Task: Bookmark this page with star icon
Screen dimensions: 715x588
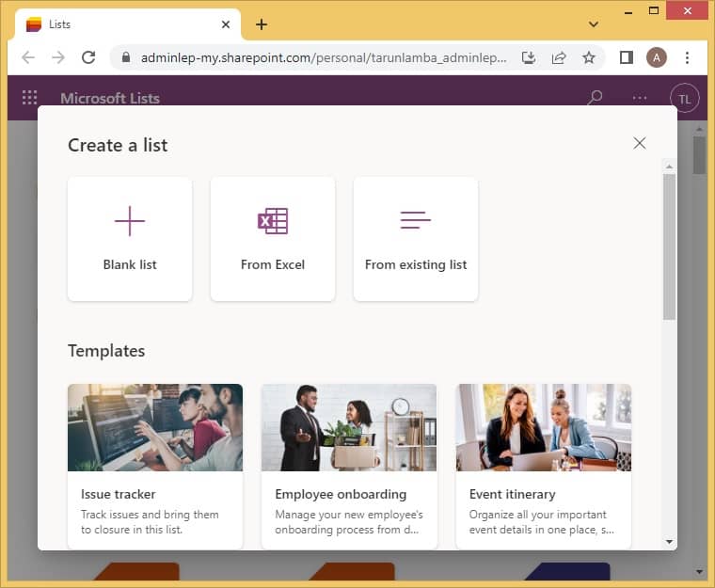Action: coord(589,57)
